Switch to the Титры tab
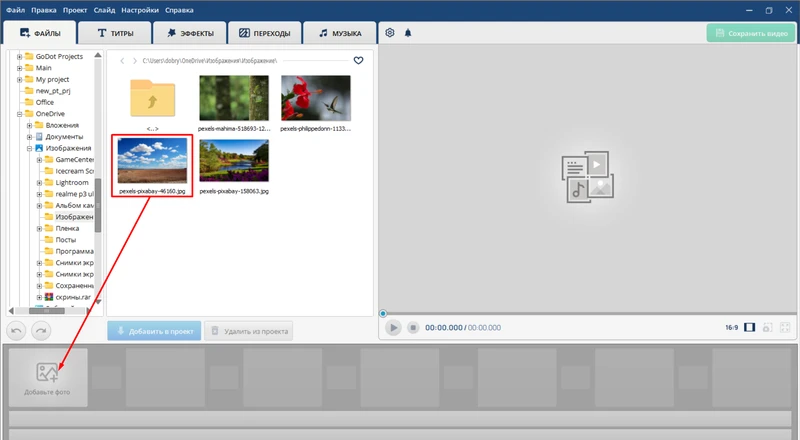Image resolution: width=800 pixels, height=440 pixels. (123, 33)
